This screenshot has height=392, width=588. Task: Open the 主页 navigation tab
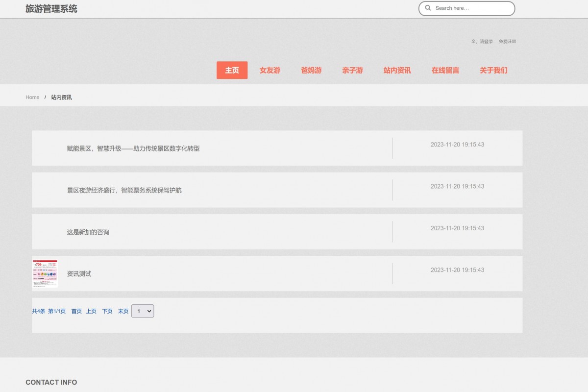click(x=232, y=70)
